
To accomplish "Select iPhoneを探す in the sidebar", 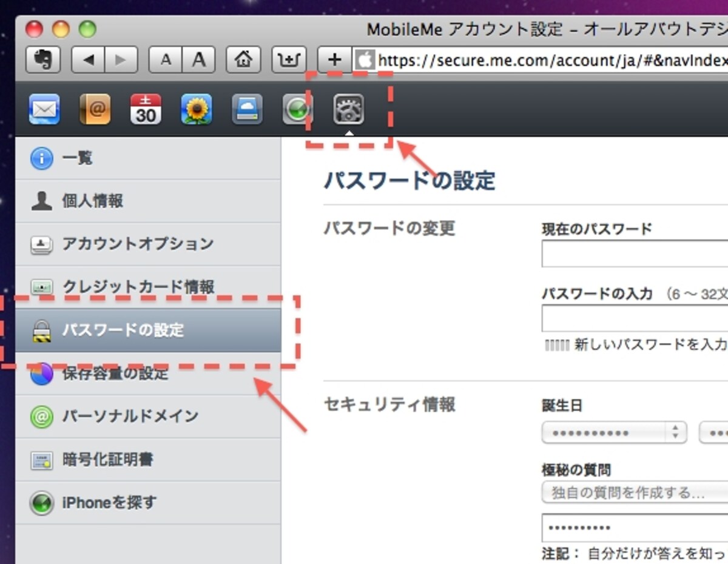I will click(148, 503).
